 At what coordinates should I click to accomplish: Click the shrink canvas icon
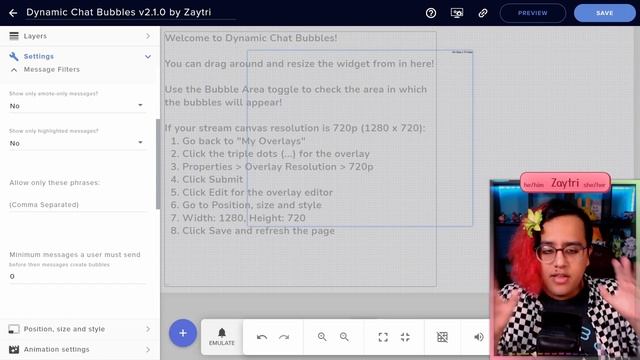[405, 337]
